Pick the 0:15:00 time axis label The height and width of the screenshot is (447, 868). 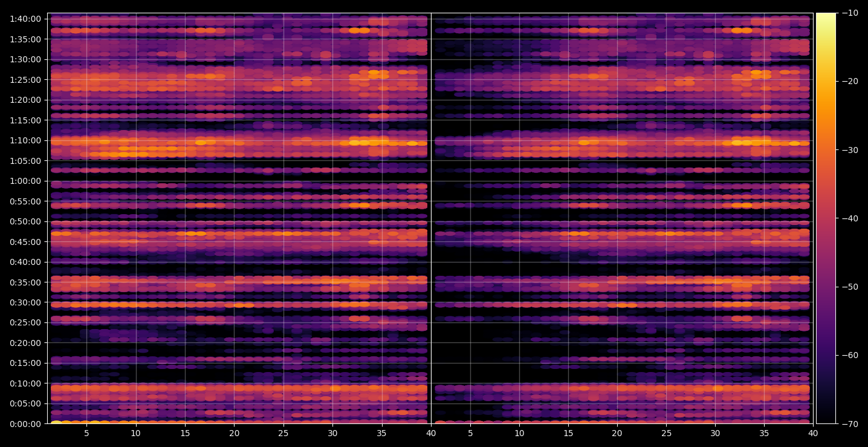coord(25,363)
